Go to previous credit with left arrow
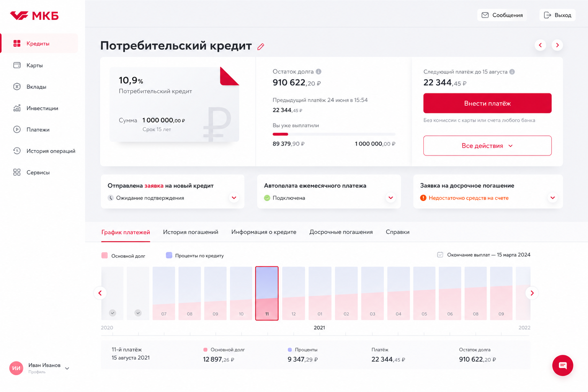 pos(540,45)
